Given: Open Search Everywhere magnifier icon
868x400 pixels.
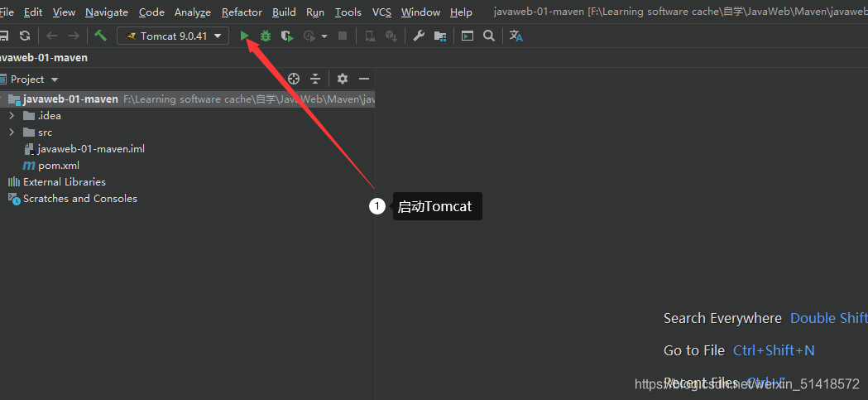Looking at the screenshot, I should 489,36.
